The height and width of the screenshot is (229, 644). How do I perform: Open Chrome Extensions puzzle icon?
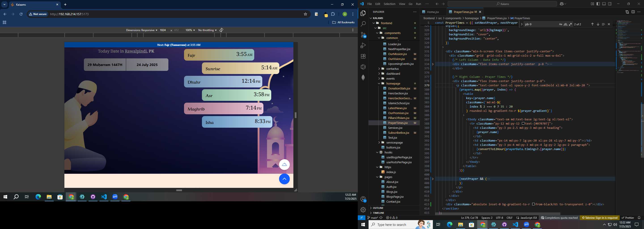point(333,14)
